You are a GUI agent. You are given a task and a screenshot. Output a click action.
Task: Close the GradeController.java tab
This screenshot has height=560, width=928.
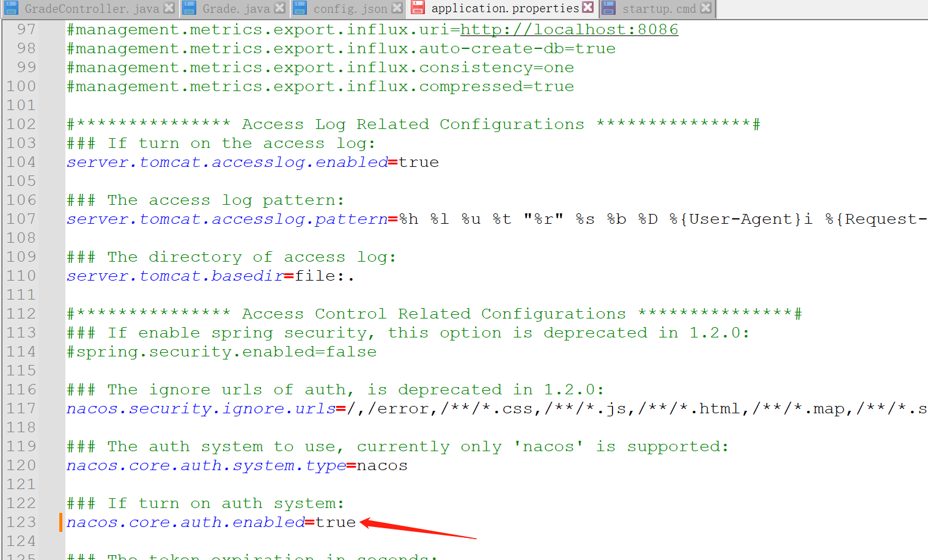(x=169, y=8)
